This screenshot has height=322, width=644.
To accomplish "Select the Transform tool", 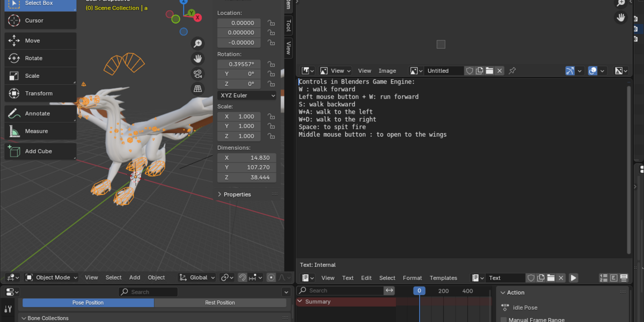I will coord(40,93).
